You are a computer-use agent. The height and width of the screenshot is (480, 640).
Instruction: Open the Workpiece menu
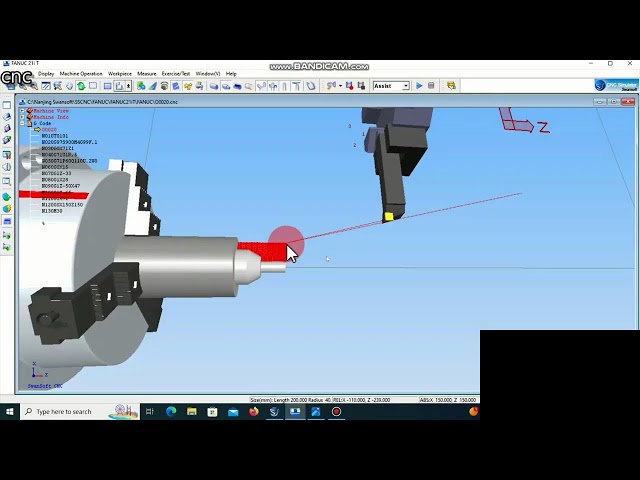click(120, 74)
